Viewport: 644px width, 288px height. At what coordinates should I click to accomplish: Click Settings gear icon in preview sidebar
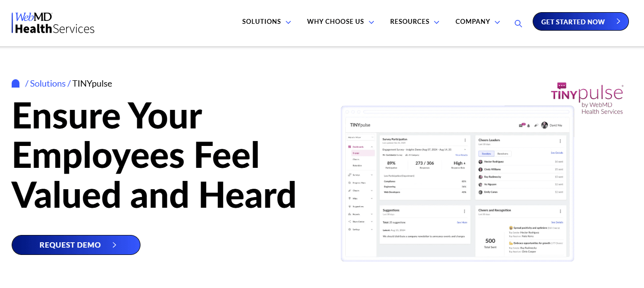[349, 229]
